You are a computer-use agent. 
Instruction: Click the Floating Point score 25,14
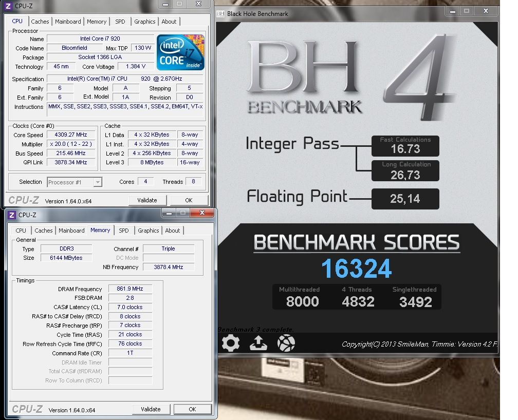pos(405,199)
